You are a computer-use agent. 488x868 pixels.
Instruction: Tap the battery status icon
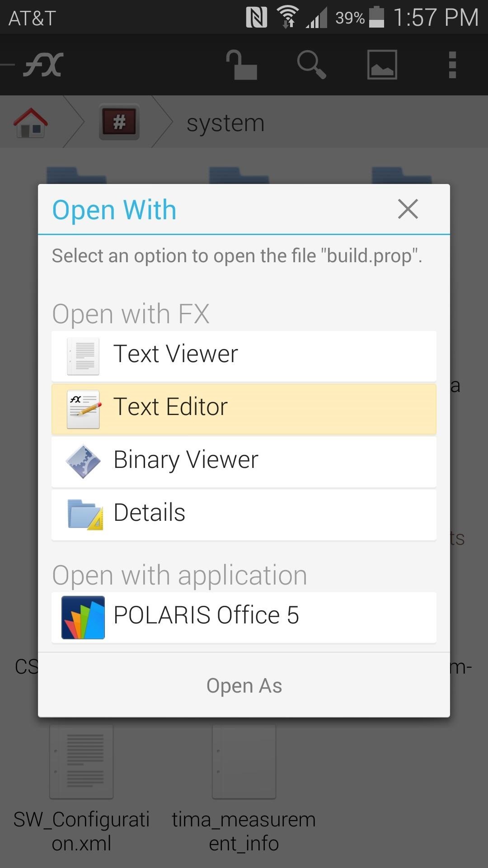coord(377,17)
